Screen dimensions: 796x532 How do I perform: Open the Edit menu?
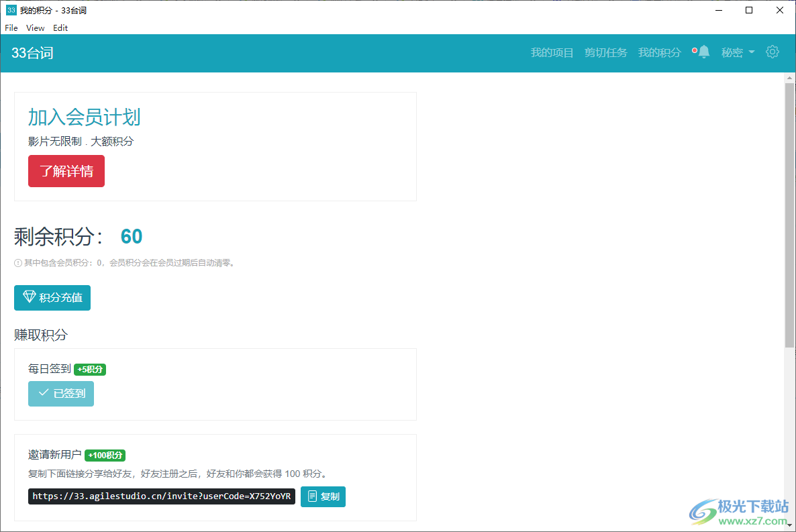[x=60, y=28]
